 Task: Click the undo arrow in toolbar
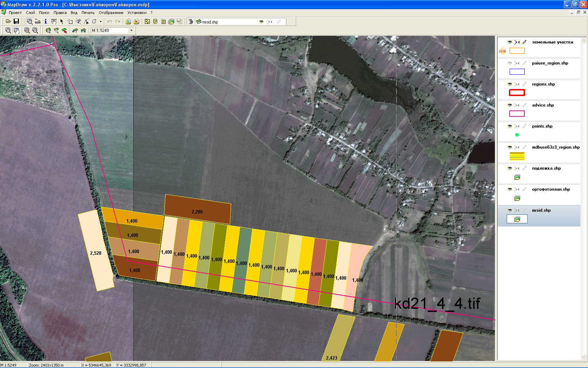pyautogui.click(x=110, y=22)
